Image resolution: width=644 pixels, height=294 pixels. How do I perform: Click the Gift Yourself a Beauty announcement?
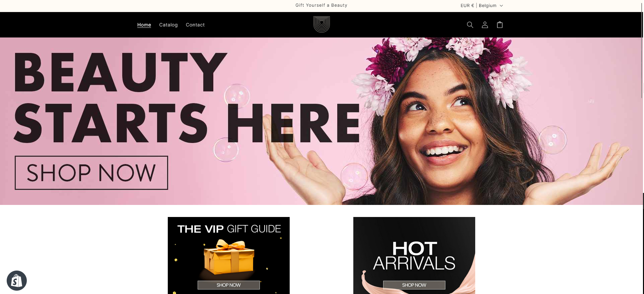click(x=321, y=5)
